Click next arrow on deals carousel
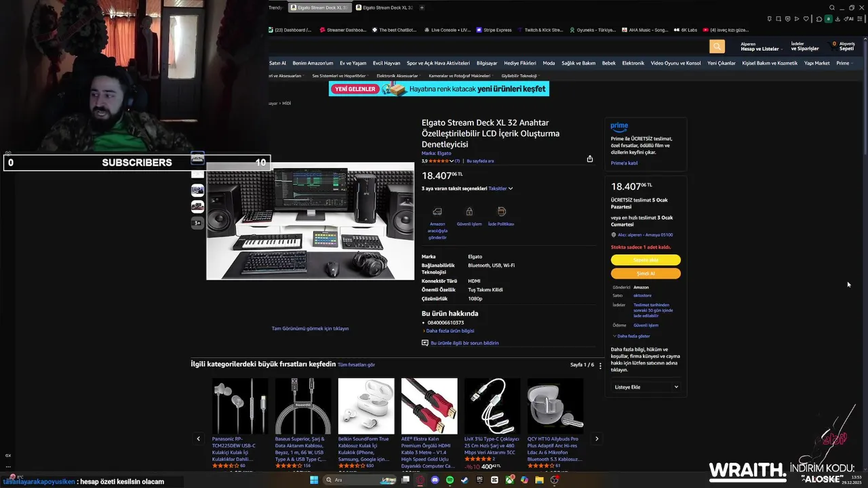Screen dimensions: 868x488 (597, 439)
